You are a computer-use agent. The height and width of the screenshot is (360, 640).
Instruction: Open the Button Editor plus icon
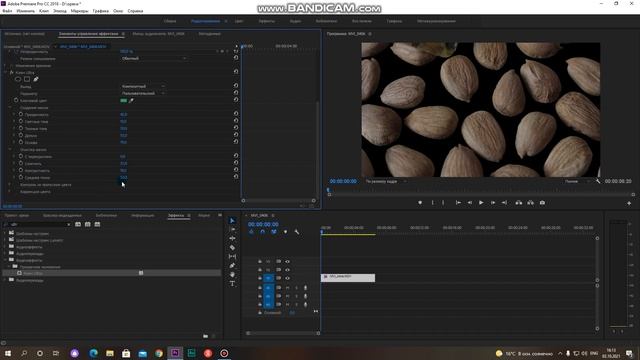click(629, 203)
